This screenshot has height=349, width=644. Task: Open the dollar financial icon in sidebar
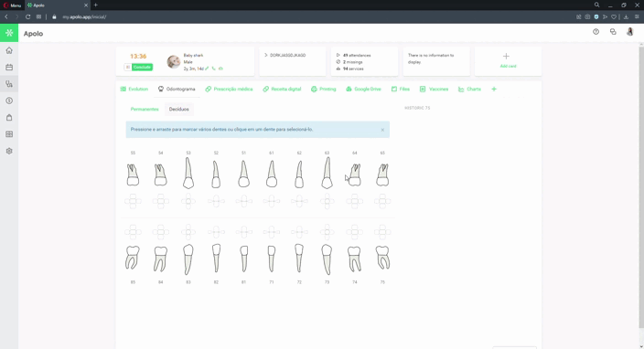click(x=9, y=100)
